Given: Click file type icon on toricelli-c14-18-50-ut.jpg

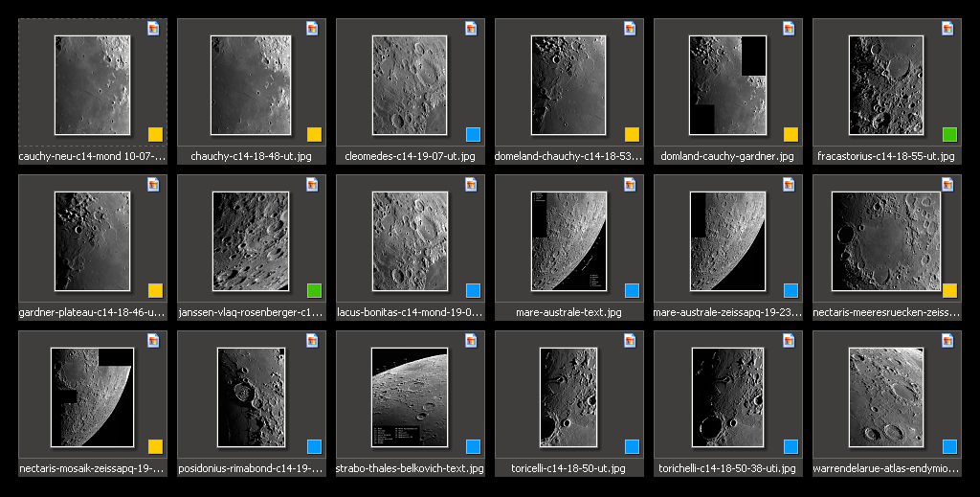Looking at the screenshot, I should click(630, 340).
